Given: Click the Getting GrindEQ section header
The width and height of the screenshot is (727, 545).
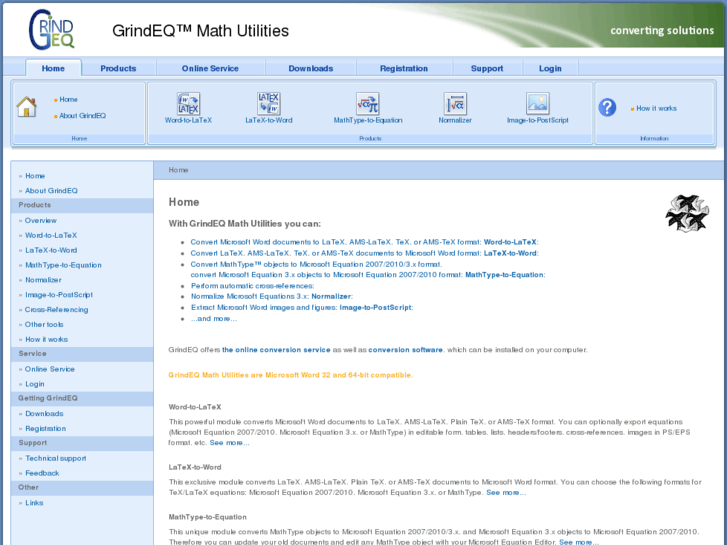Looking at the screenshot, I should tap(82, 398).
